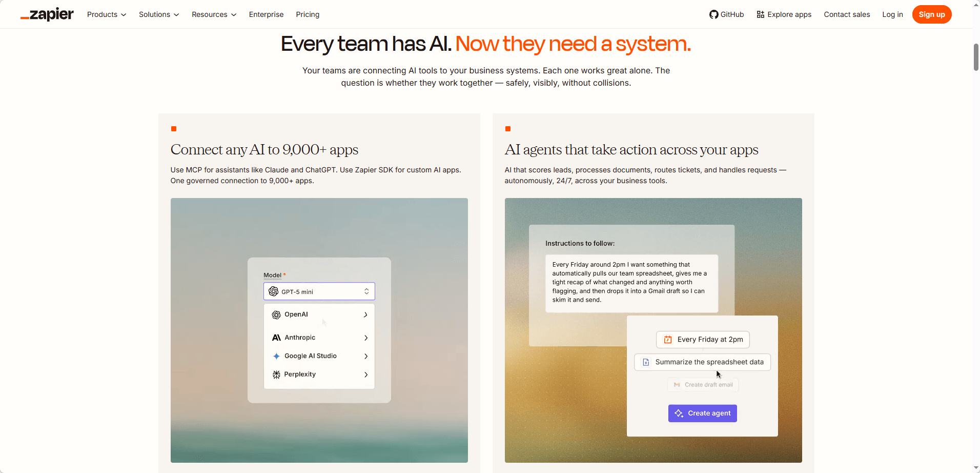Expand Google AI Studio submenu chevron
This screenshot has width=980, height=473.
[365, 356]
